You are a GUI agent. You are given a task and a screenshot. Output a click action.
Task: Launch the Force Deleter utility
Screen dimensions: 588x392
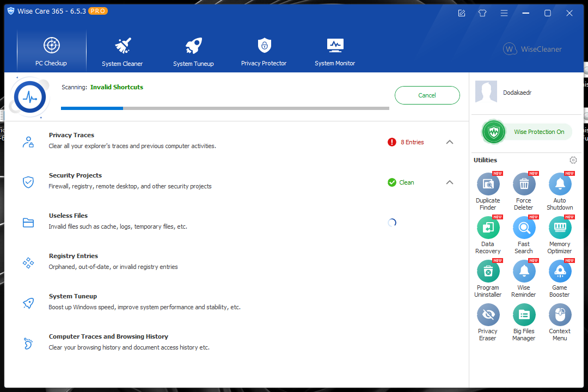(524, 191)
